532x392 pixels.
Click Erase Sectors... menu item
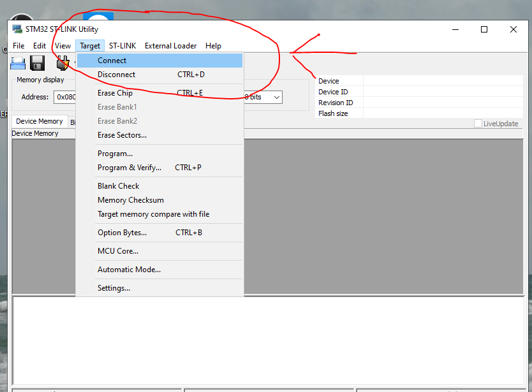click(122, 135)
